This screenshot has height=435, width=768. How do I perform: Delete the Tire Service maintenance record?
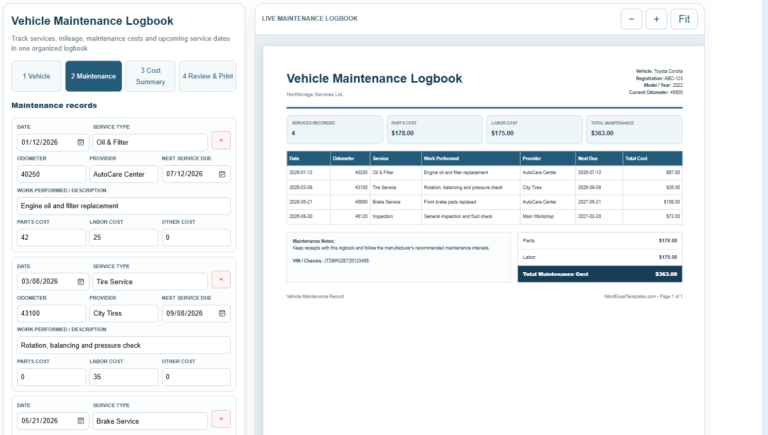tap(221, 280)
